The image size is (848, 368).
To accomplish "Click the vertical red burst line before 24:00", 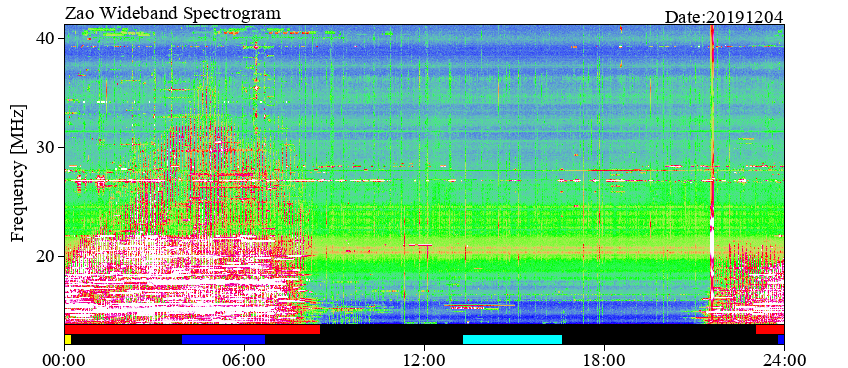I will pos(712,173).
